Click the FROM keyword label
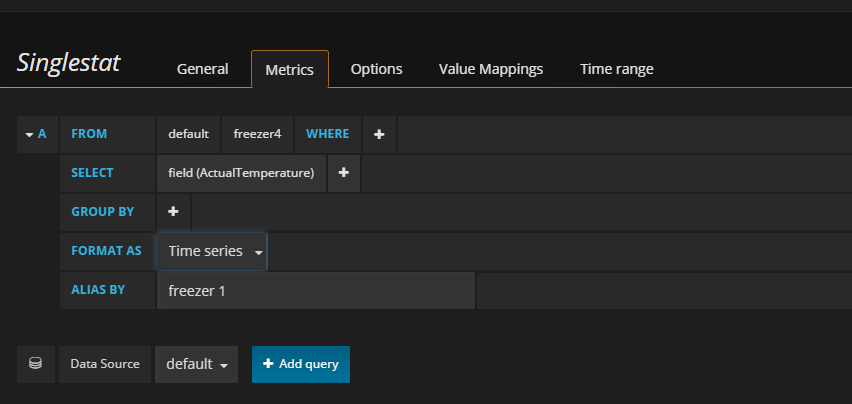Screen dimensions: 852x404 (89, 134)
